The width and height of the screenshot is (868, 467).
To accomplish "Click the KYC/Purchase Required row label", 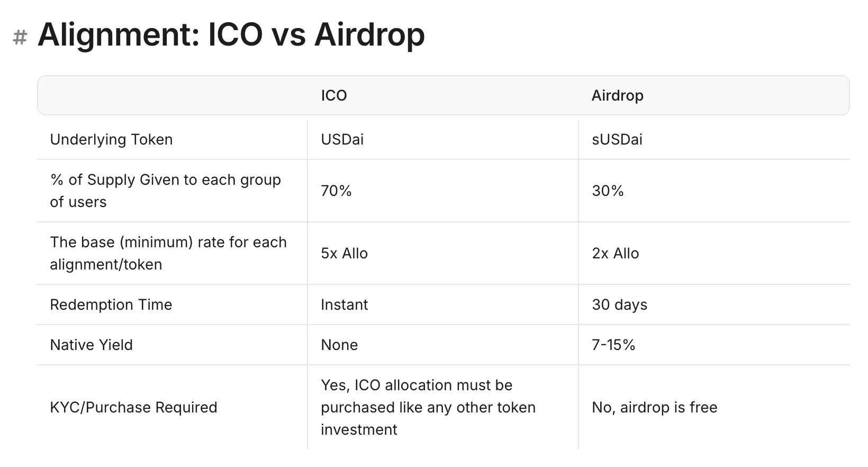I will (x=133, y=408).
